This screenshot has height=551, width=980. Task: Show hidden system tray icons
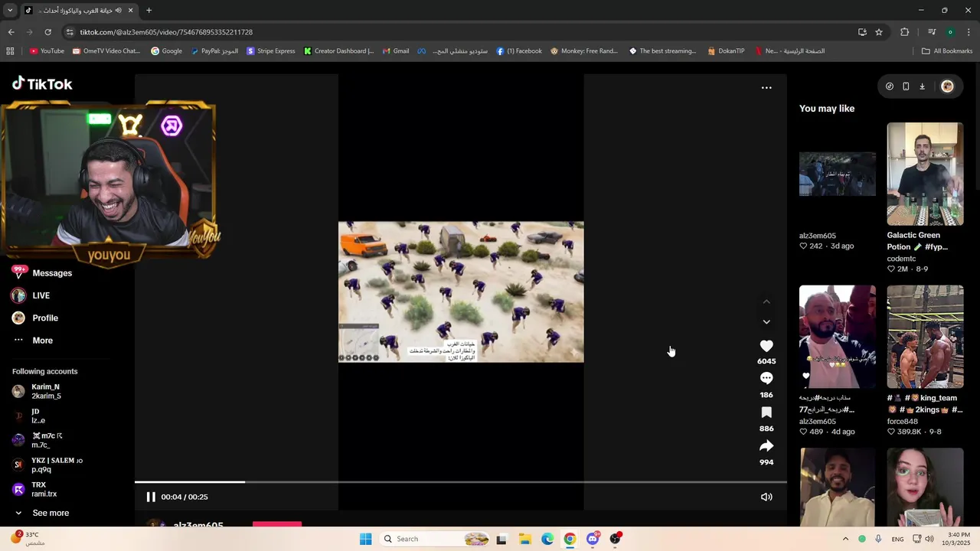click(x=845, y=539)
